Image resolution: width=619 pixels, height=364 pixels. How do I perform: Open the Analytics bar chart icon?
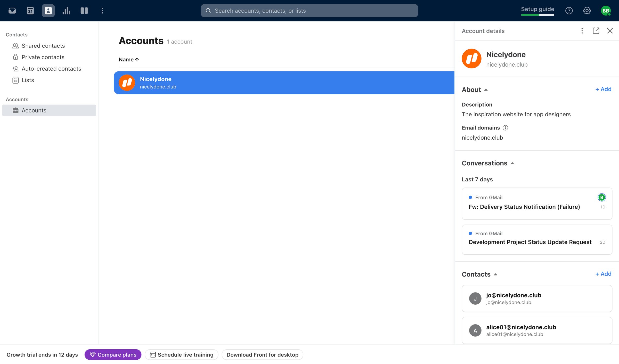[x=66, y=11]
